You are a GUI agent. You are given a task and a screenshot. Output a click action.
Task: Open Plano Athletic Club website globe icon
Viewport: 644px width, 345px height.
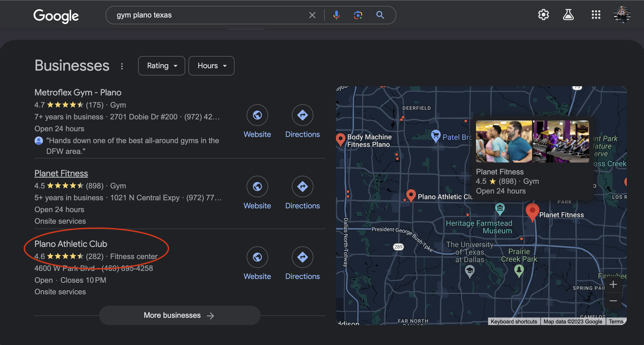click(257, 257)
